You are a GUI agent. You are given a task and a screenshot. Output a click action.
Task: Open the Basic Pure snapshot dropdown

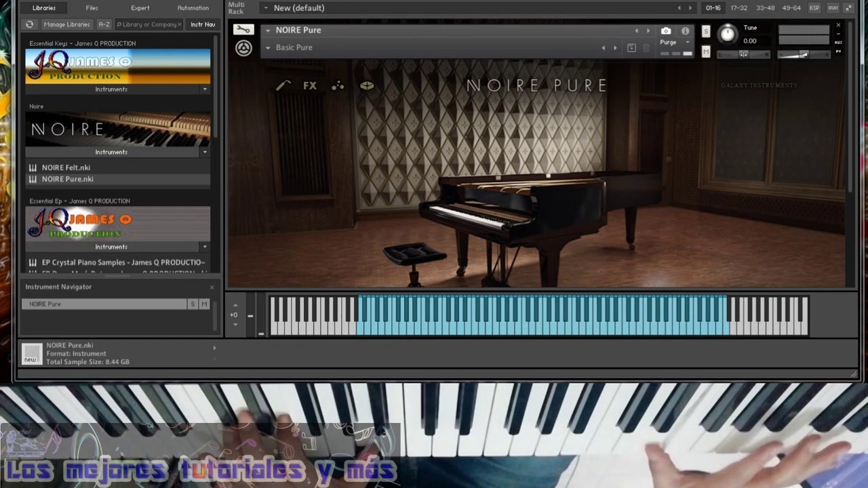(268, 47)
